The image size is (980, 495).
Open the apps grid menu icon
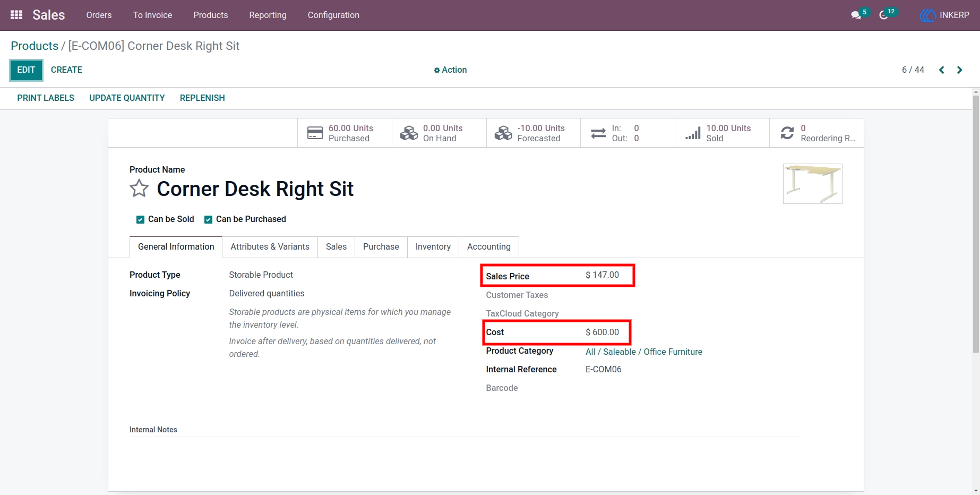[16, 15]
